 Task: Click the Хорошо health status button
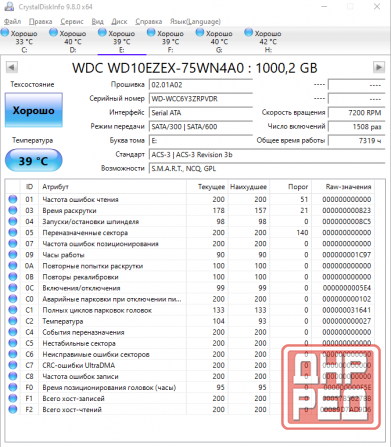pyautogui.click(x=34, y=110)
